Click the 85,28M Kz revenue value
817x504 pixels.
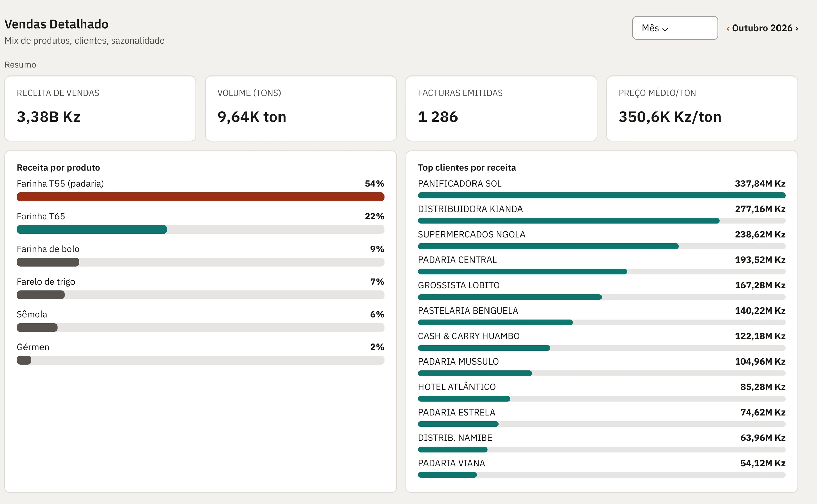[763, 387]
